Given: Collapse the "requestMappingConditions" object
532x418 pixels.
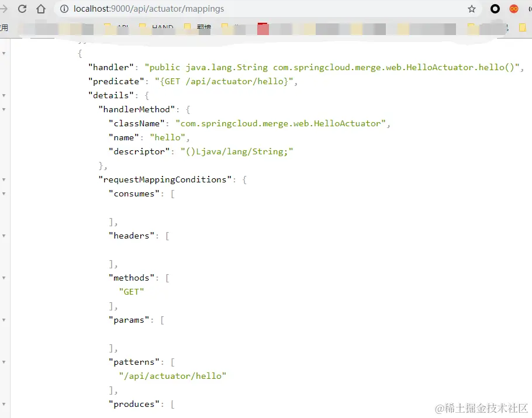Looking at the screenshot, I should [4, 179].
